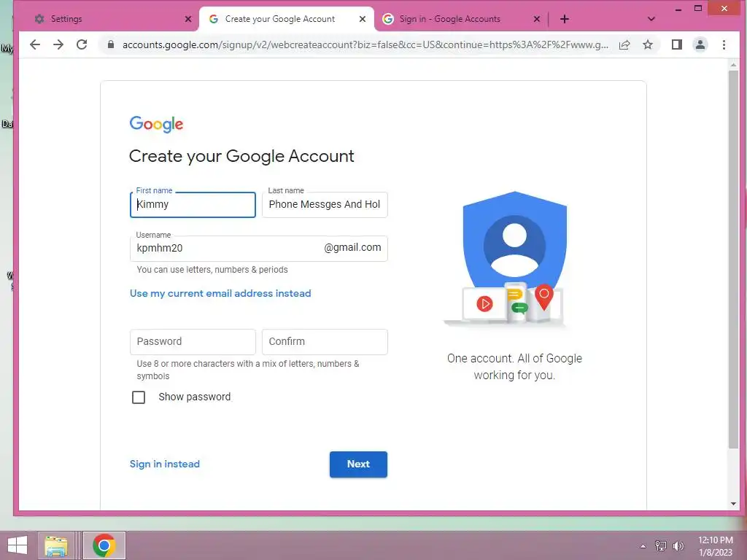
Task: Share this page using share icon
Action: [x=624, y=44]
